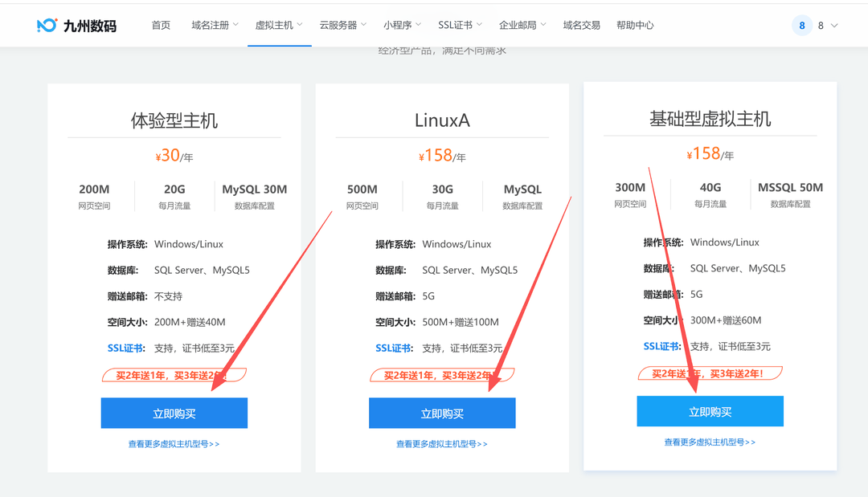Select the 基础型虚拟主机 card title
Screen dimensions: 868x497
coord(710,119)
